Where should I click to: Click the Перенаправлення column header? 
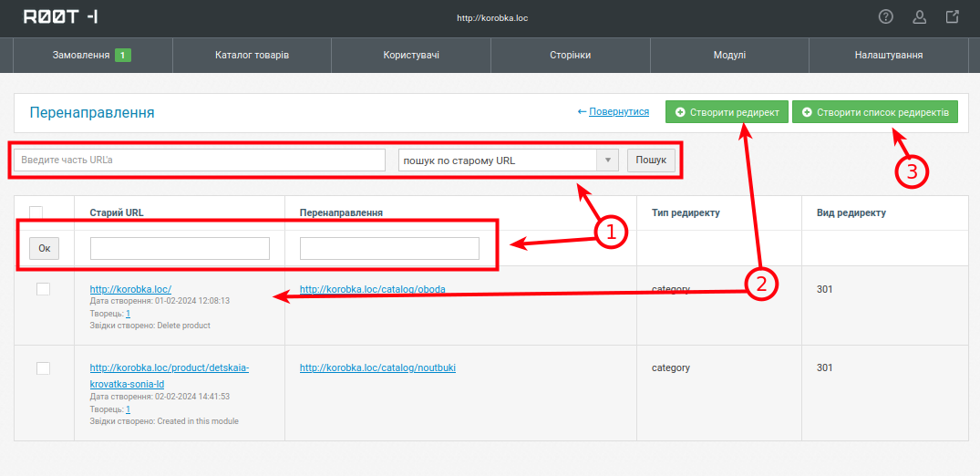click(x=341, y=212)
